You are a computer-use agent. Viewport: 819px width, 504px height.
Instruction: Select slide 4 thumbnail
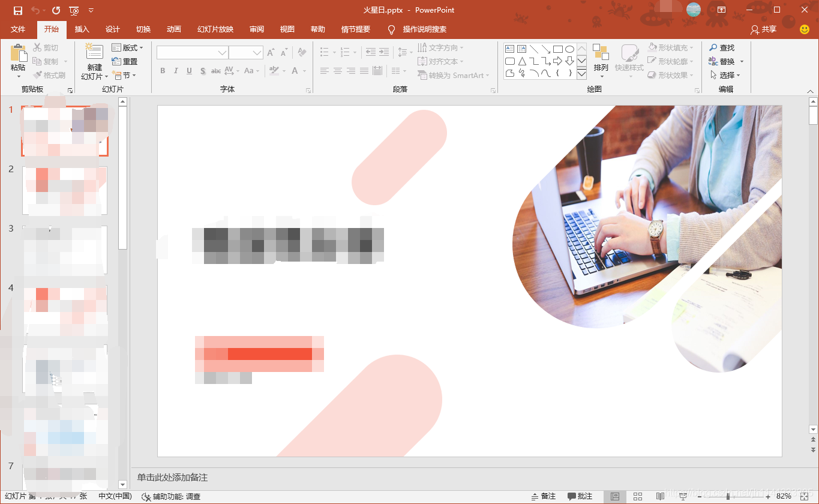(65, 309)
